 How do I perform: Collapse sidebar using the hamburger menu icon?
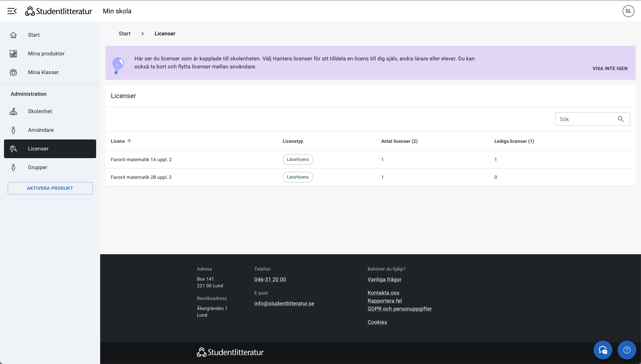pyautogui.click(x=12, y=11)
